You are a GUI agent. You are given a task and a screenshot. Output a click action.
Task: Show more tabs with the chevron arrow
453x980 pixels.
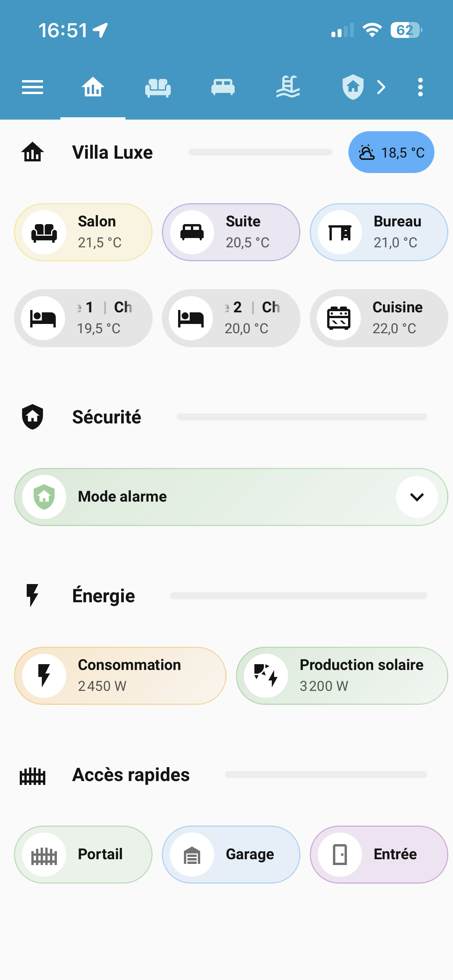click(381, 87)
